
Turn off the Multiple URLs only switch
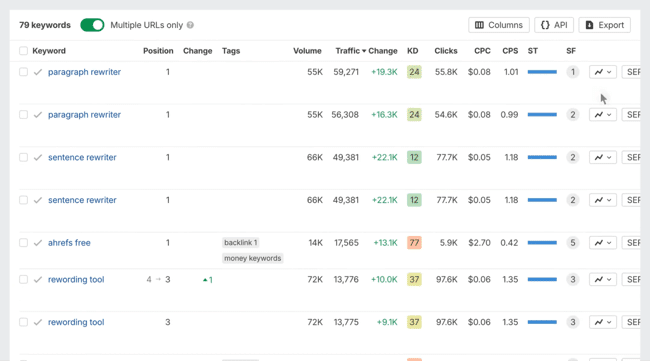(x=92, y=25)
